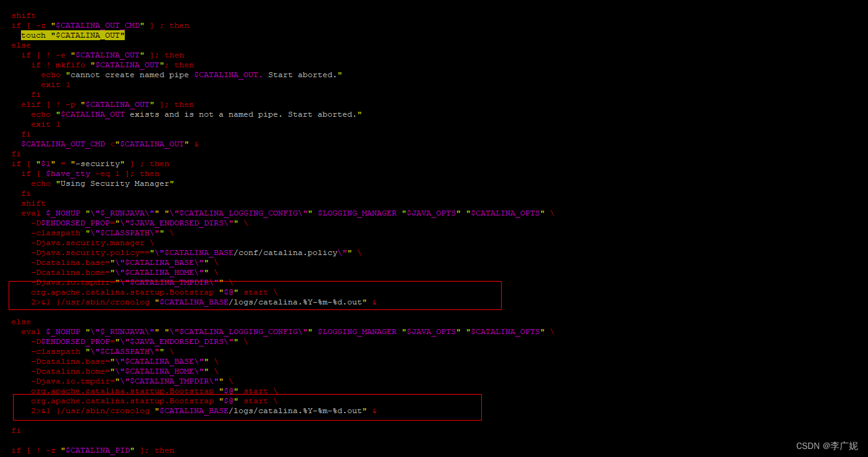Place cursor on 'if ! mkfifo "$CATALINA_OUT"; then'
Screen dimensions: 868x457
(x=112, y=65)
